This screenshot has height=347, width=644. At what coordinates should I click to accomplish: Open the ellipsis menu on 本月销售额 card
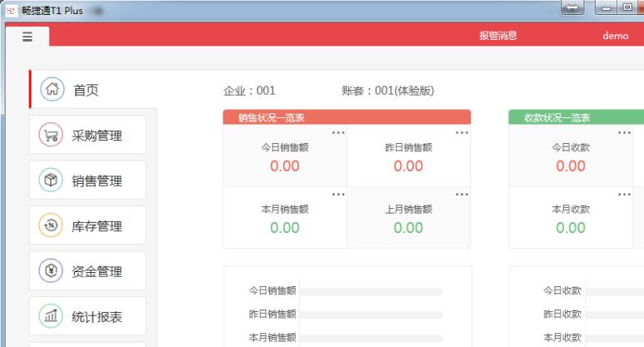pos(338,195)
